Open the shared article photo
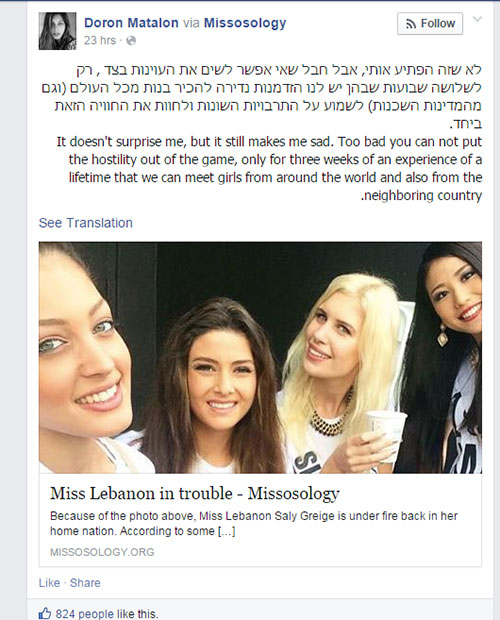 pyautogui.click(x=260, y=357)
